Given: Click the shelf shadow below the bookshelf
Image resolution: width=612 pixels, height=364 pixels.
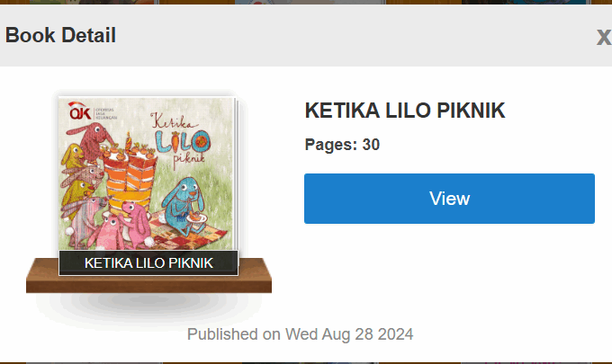Looking at the screenshot, I should 148,306.
